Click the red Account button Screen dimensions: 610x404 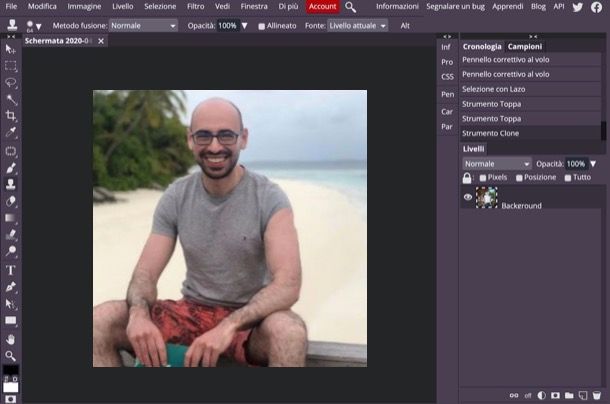pos(323,6)
